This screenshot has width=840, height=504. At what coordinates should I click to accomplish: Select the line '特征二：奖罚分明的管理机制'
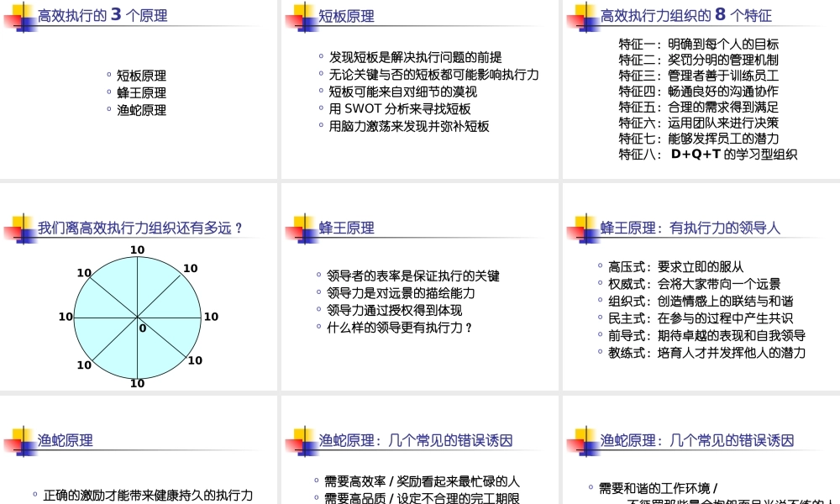pos(699,60)
